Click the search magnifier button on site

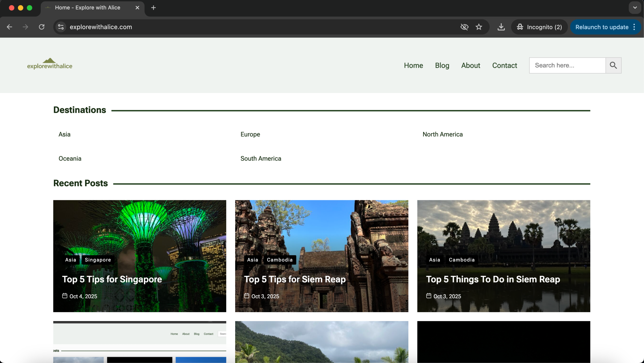[x=613, y=65]
